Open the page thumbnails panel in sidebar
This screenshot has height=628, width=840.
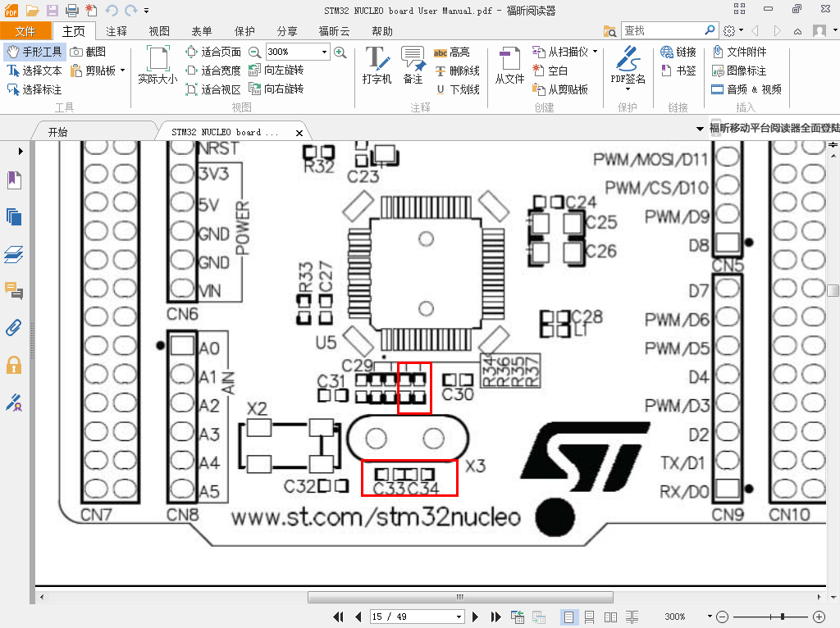point(14,217)
